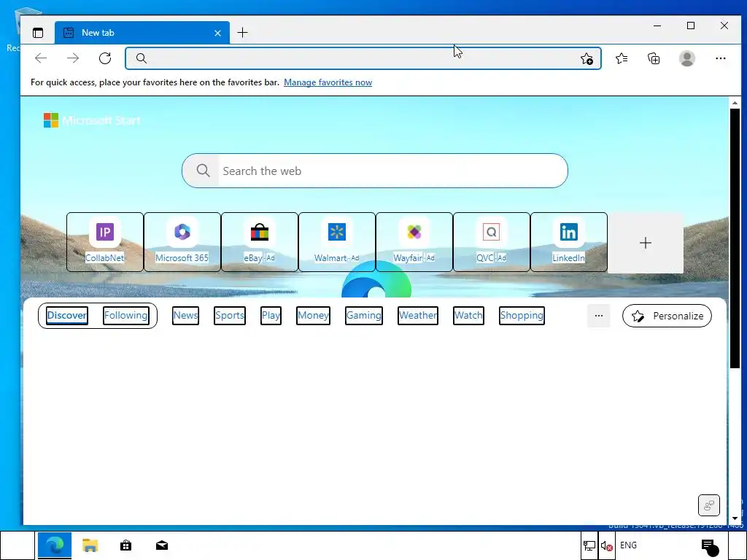Viewport: 747px width, 560px height.
Task: Click the network tray icon
Action: 589,545
